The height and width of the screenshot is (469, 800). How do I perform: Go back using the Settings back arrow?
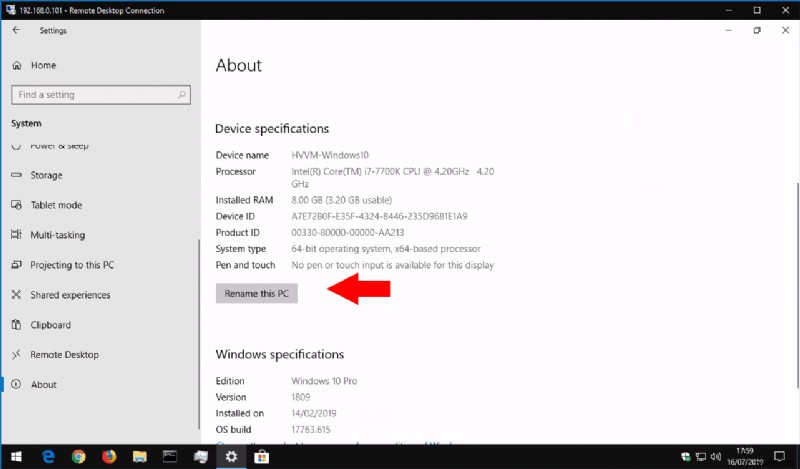pos(16,30)
